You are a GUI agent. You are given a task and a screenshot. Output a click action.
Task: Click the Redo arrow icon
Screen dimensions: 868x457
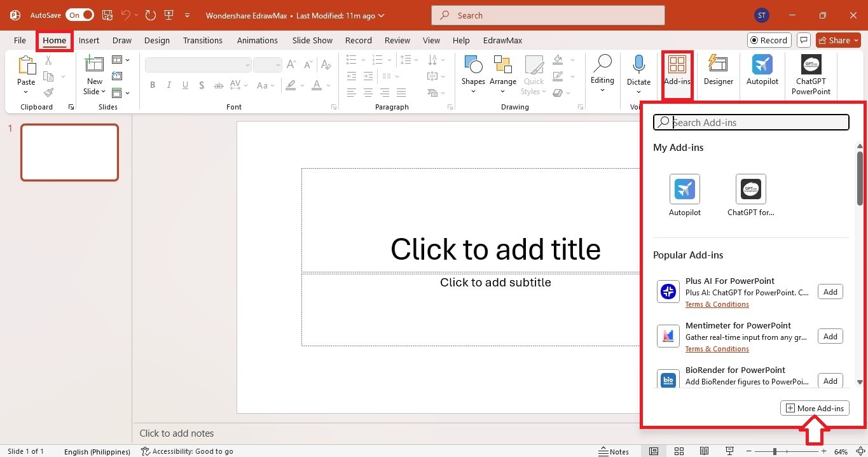[x=151, y=15]
